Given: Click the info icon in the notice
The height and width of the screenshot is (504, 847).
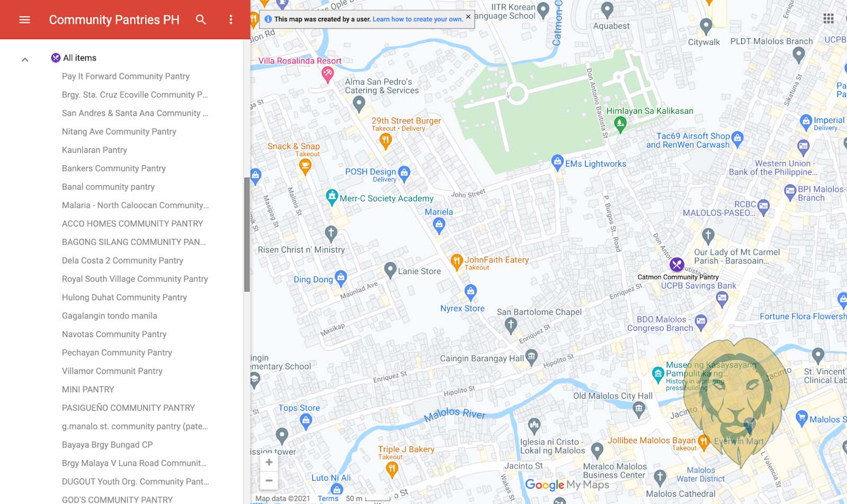Looking at the screenshot, I should [x=268, y=19].
